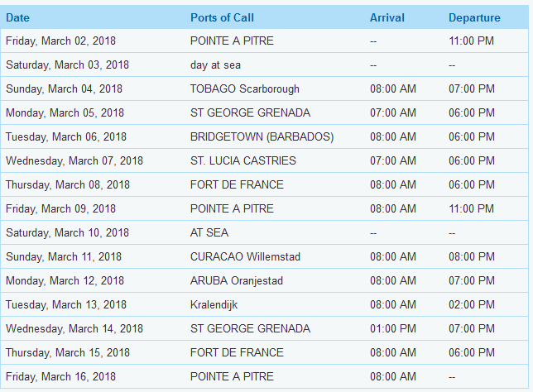This screenshot has height=392, width=533.
Task: Select the Friday, March 02, 2018 date cell
Action: [61, 41]
